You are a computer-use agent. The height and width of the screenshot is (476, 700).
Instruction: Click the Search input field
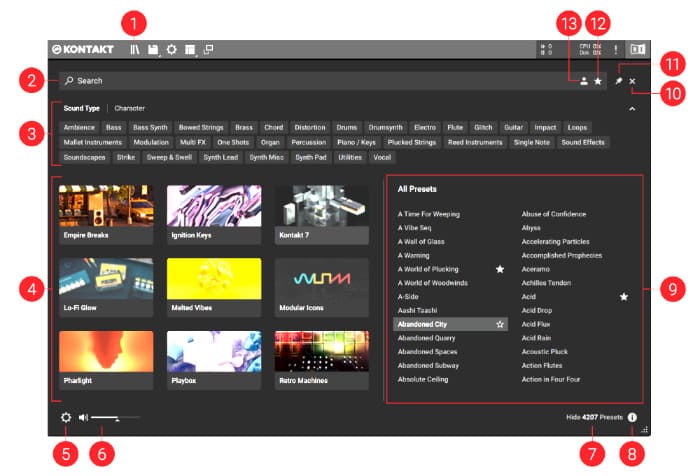point(333,81)
